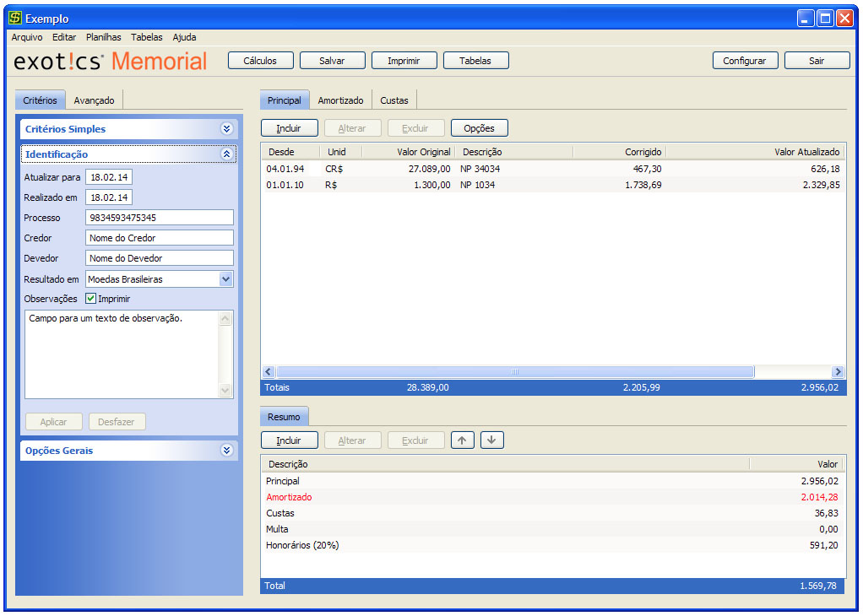Click the Desde column header

coord(290,152)
